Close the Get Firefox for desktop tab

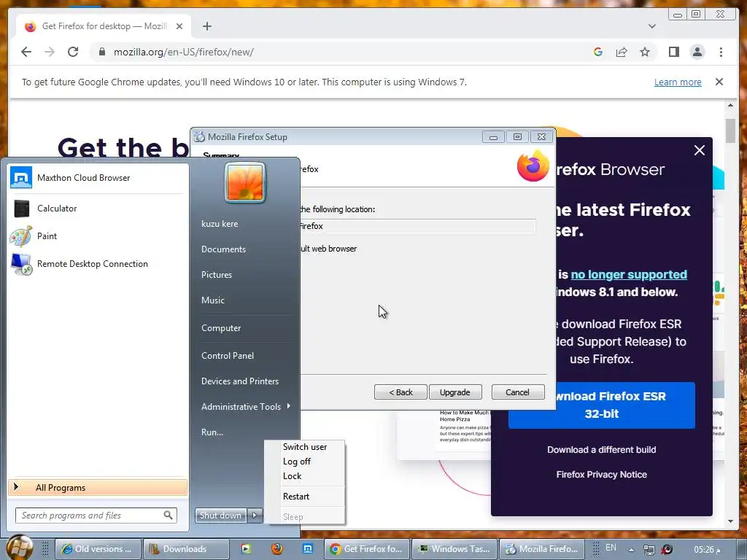pyautogui.click(x=179, y=26)
